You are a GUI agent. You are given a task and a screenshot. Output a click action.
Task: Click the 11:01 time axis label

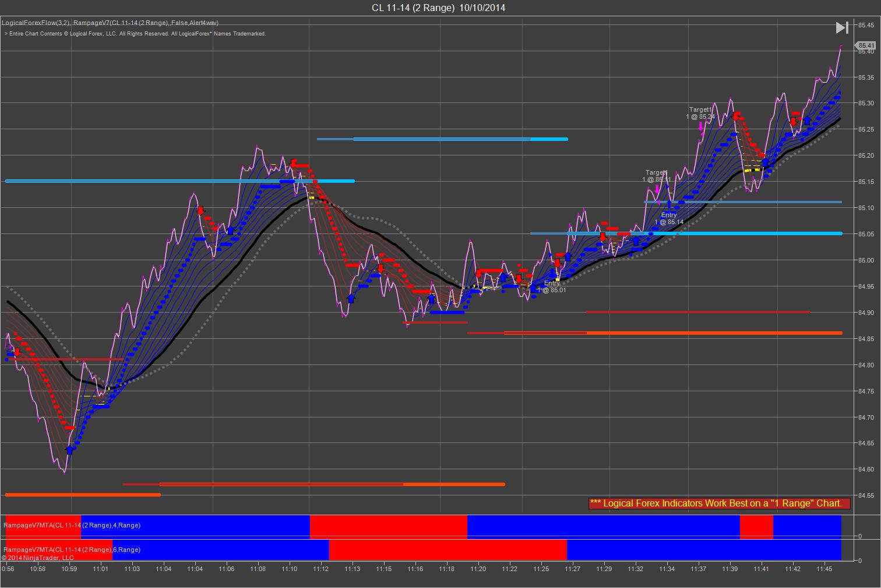pyautogui.click(x=101, y=569)
